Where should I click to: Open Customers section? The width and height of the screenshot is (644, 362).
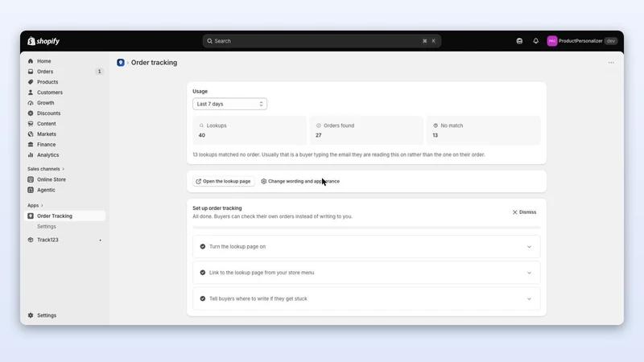(50, 93)
